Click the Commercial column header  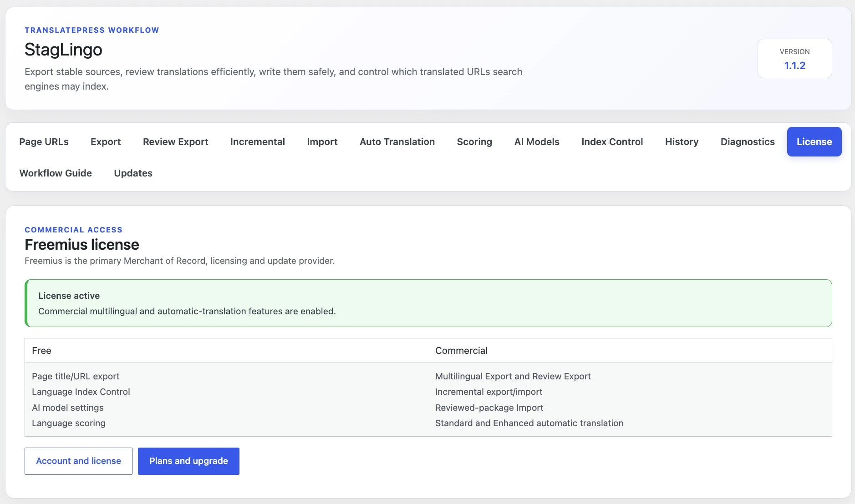(x=461, y=351)
